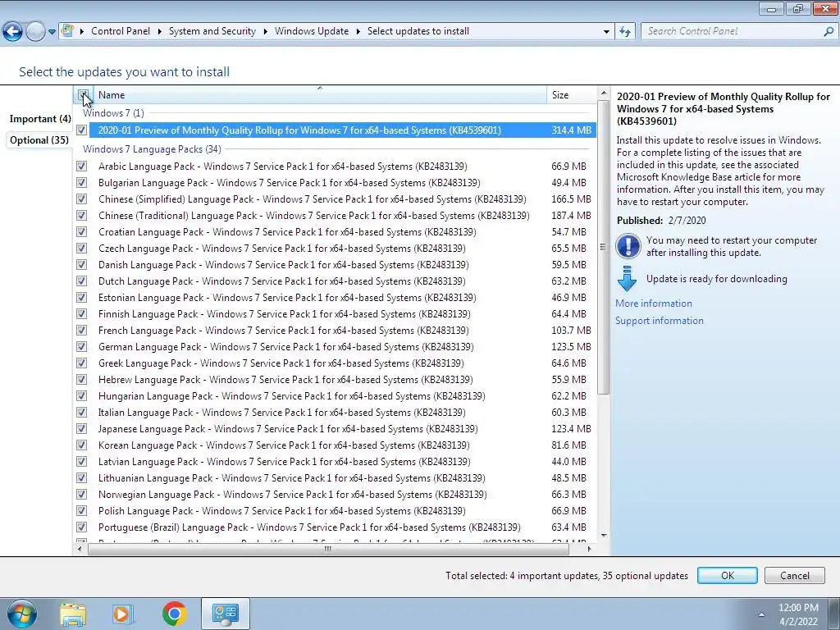Screen dimensions: 840x630
Task: Open the taskbar clock and date
Action: point(798,614)
